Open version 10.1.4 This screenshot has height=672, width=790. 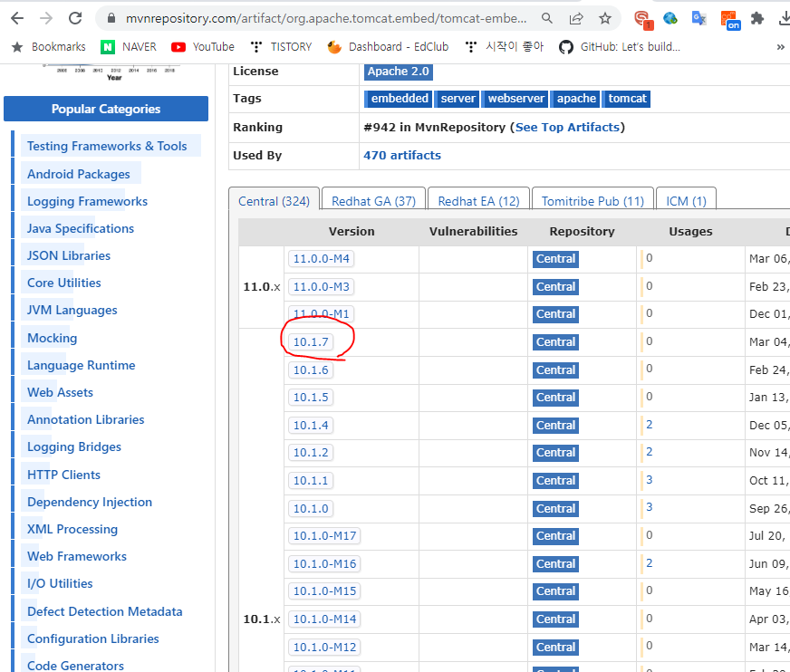(x=311, y=426)
